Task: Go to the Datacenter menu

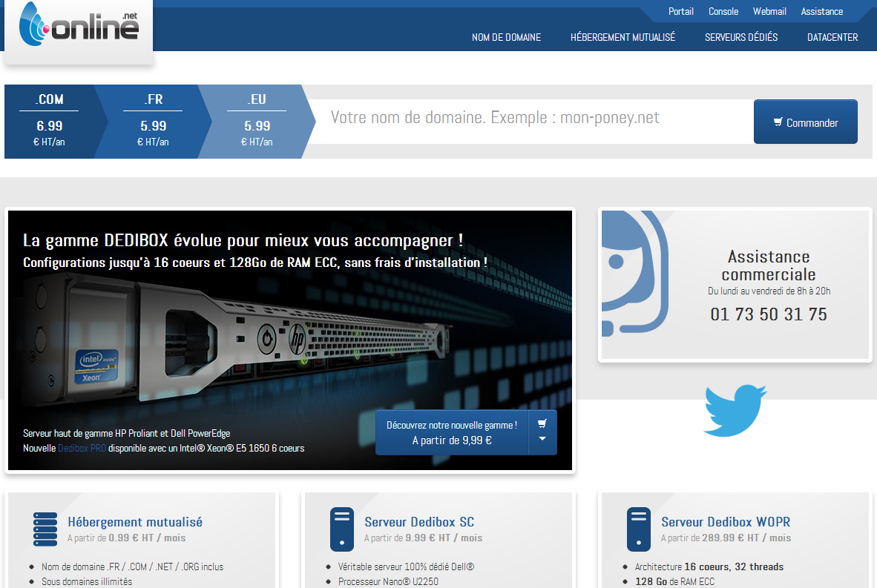Action: [x=832, y=37]
